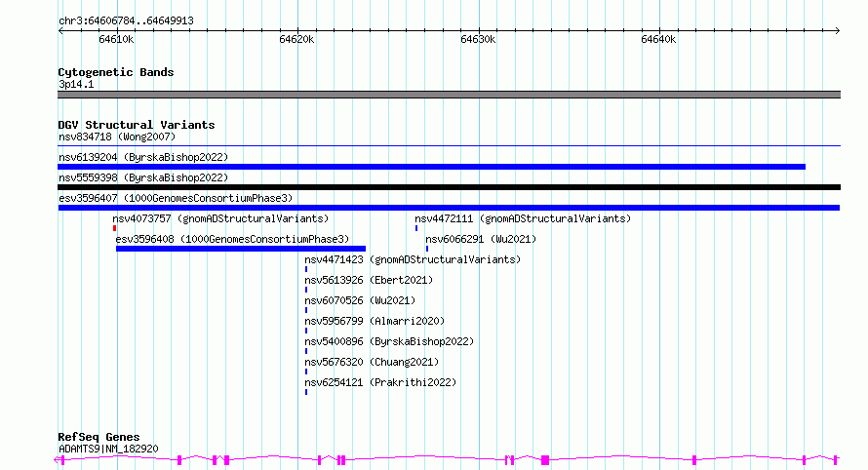This screenshot has height=470, width=868.
Task: Open nsv4471423 (gnomADStructuralVariants) label
Action: click(x=413, y=259)
